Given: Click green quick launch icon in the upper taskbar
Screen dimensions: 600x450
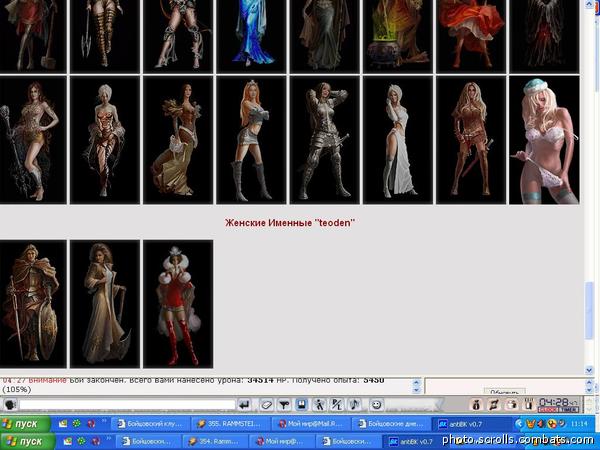Looking at the screenshot, I should coord(77,424).
